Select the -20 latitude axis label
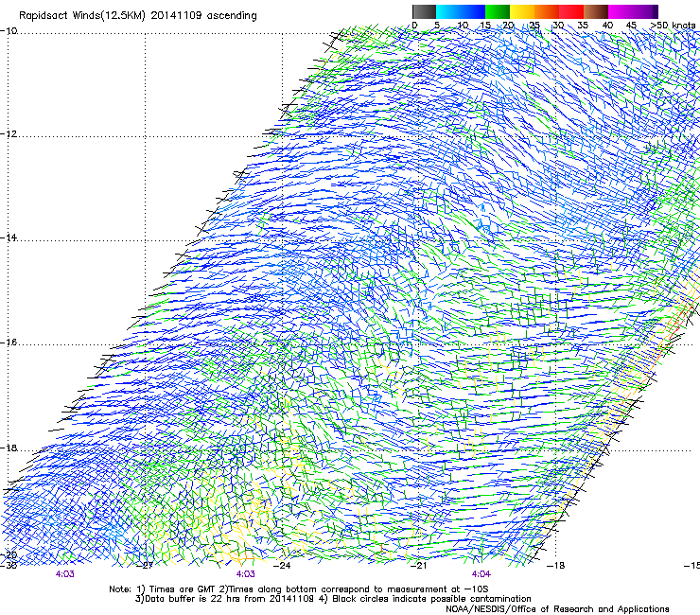The width and height of the screenshot is (700, 615). (9, 555)
